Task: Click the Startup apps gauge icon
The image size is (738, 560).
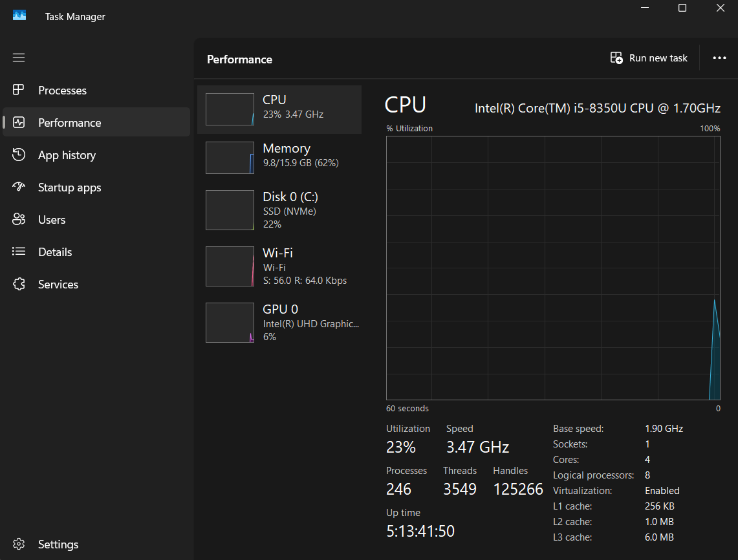Action: pos(18,187)
